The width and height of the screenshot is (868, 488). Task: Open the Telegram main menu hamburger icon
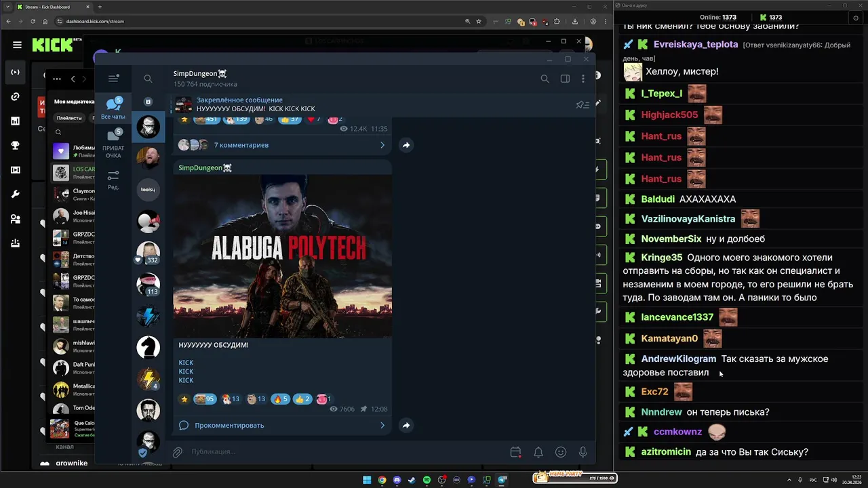(113, 79)
